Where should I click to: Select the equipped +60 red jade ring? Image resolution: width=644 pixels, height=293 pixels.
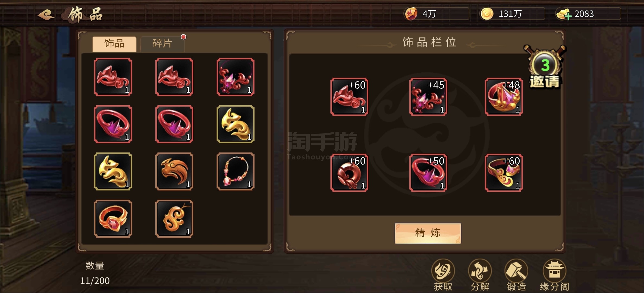349,173
